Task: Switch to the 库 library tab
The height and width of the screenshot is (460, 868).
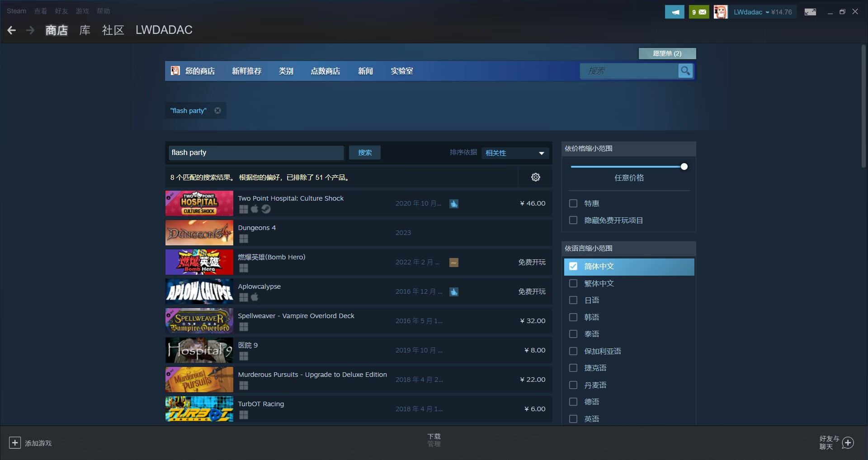Action: coord(85,30)
